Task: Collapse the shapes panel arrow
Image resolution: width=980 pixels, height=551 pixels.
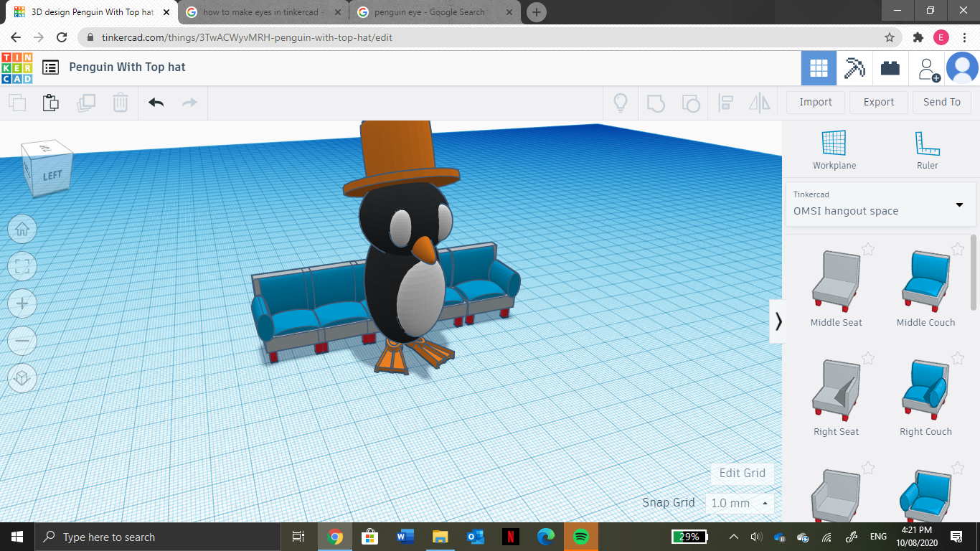Action: (778, 321)
